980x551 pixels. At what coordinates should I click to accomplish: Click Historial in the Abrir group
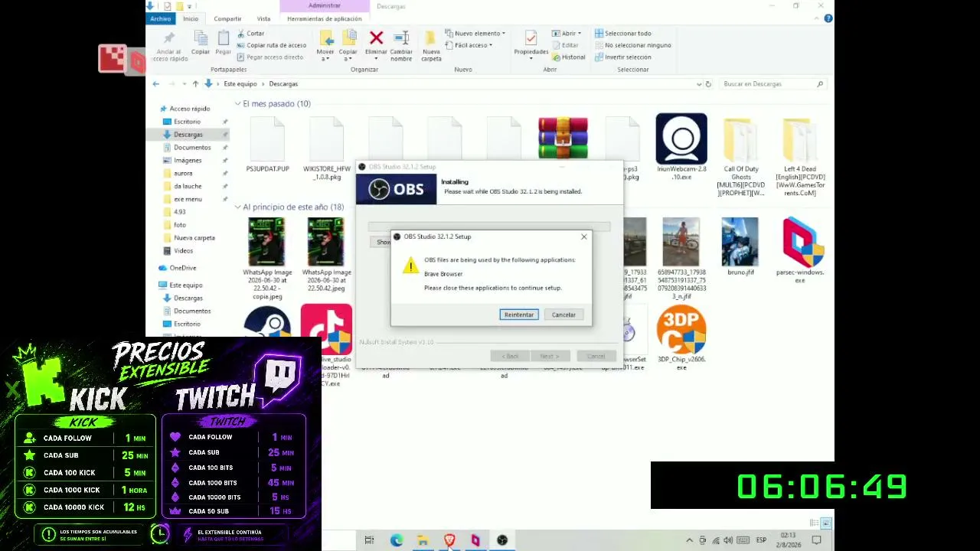tap(569, 57)
